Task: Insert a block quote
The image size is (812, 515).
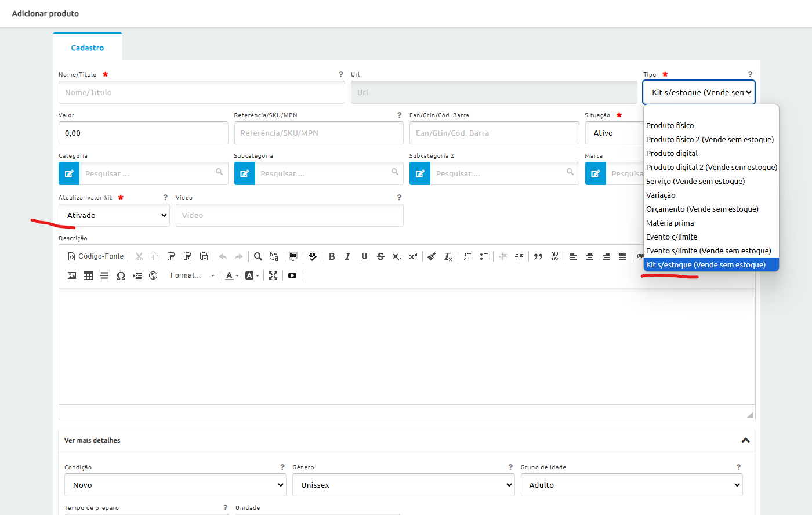Action: click(x=538, y=256)
